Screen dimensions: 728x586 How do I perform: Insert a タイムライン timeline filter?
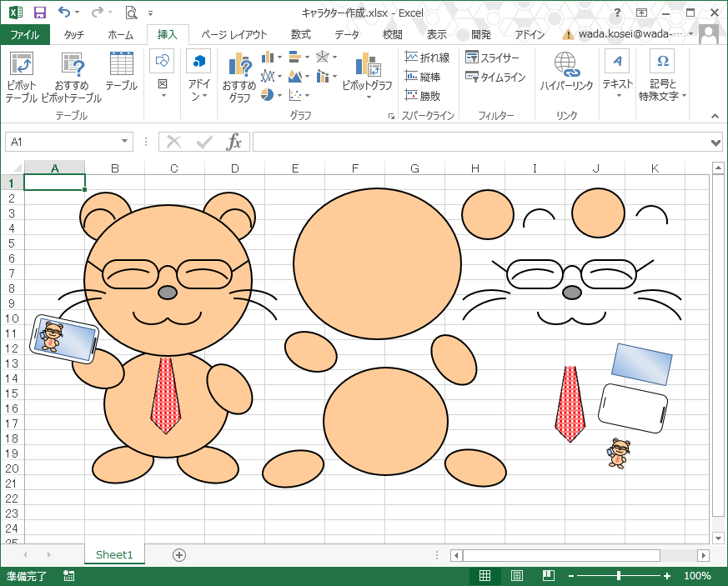[x=495, y=77]
